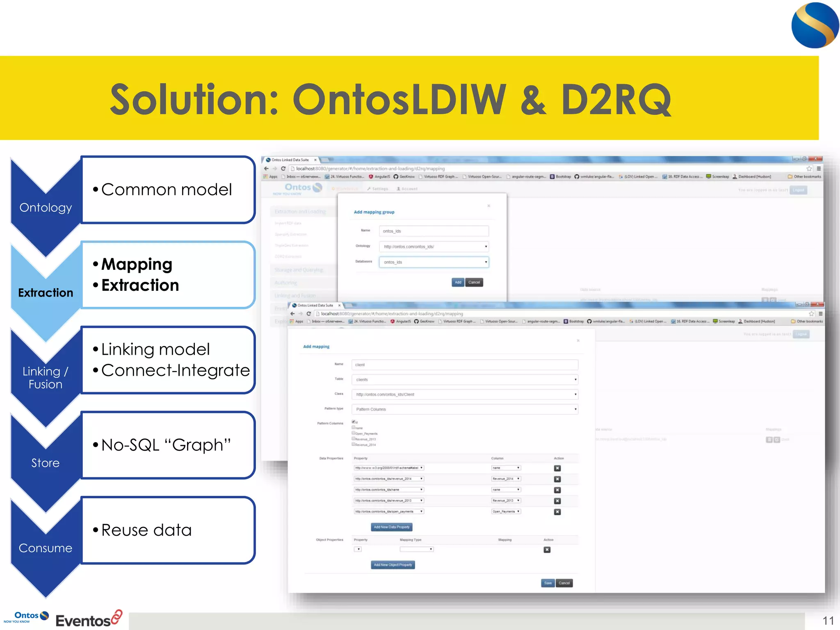
Task: Check the Revenue_2013 pattern column checkbox
Action: (354, 439)
